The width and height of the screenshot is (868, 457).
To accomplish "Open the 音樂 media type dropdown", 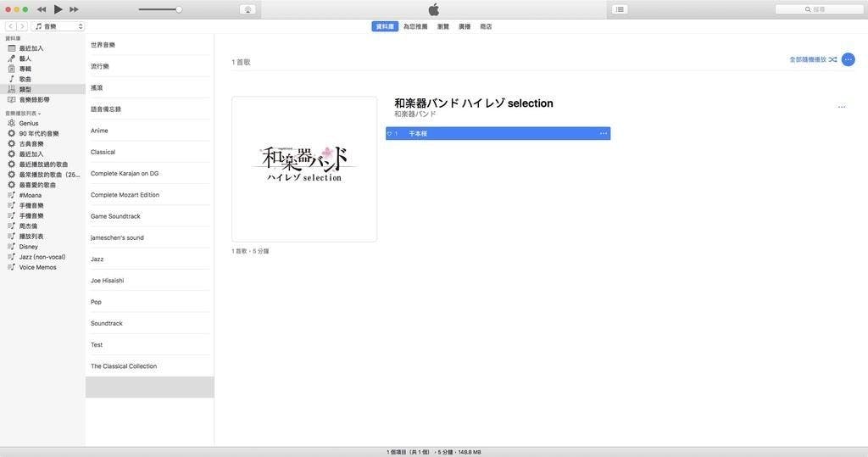I will coord(58,26).
